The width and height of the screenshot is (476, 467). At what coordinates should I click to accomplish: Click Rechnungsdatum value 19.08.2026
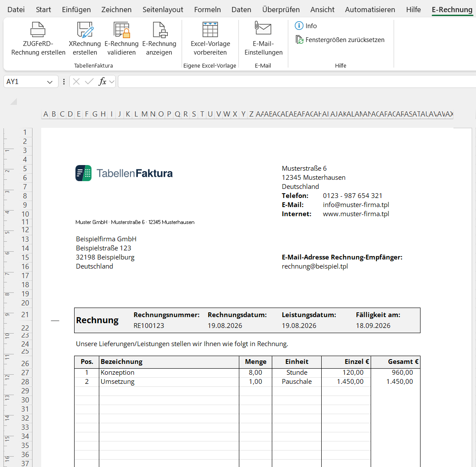225,326
